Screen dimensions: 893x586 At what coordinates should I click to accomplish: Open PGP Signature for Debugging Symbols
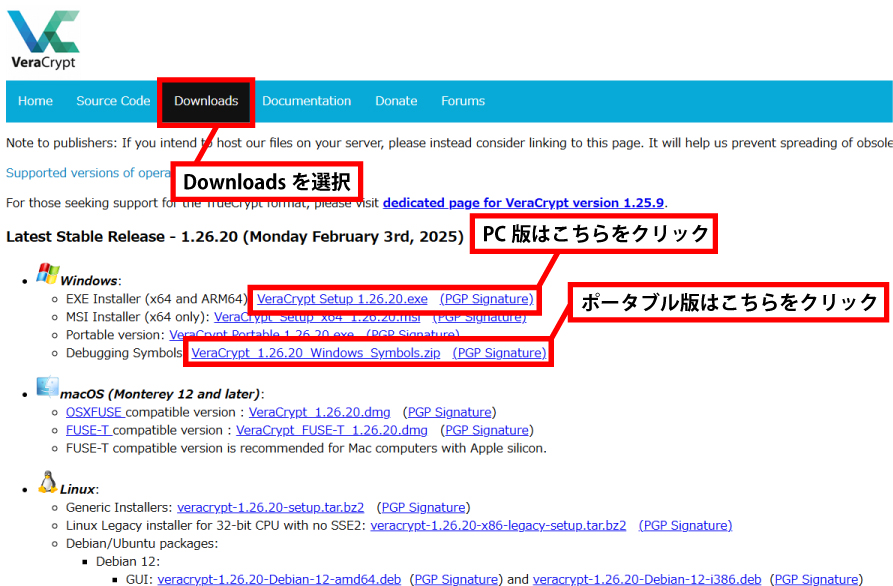click(499, 353)
